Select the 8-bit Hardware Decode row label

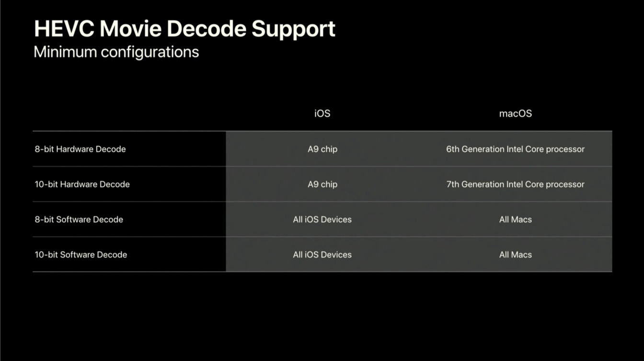[80, 149]
